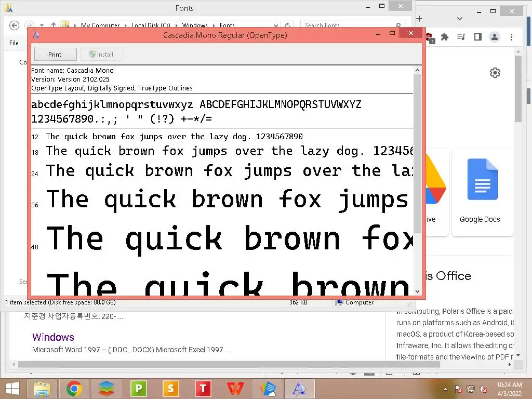Open the cloud document app on taskbar

pos(268,389)
